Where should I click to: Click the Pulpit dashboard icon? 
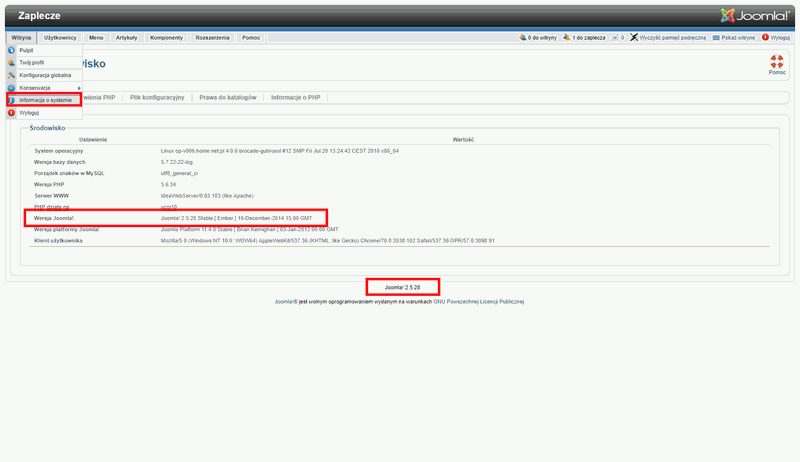click(x=11, y=50)
